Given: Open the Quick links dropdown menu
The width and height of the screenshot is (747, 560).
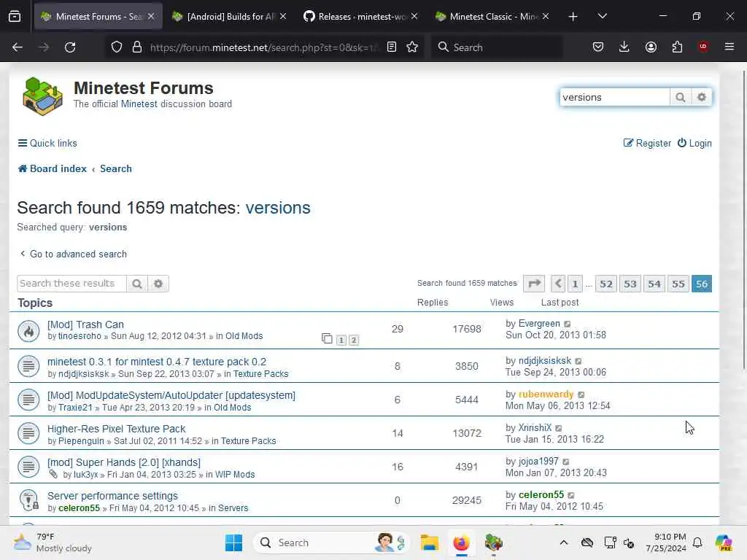Looking at the screenshot, I should click(x=47, y=144).
